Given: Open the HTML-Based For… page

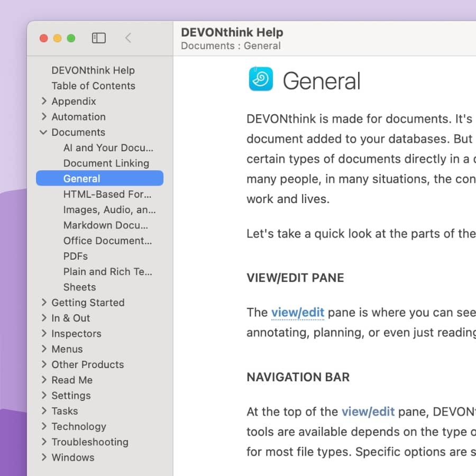Looking at the screenshot, I should click(107, 194).
